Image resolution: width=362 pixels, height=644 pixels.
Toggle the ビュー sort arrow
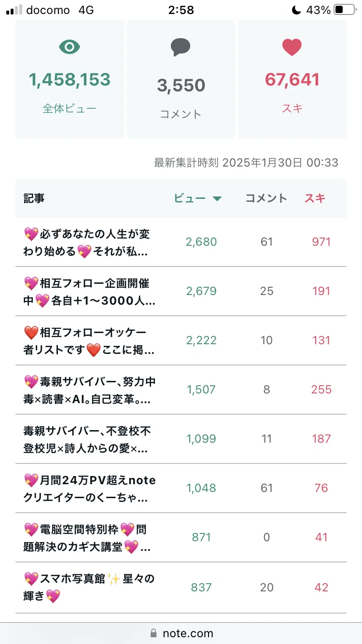217,199
